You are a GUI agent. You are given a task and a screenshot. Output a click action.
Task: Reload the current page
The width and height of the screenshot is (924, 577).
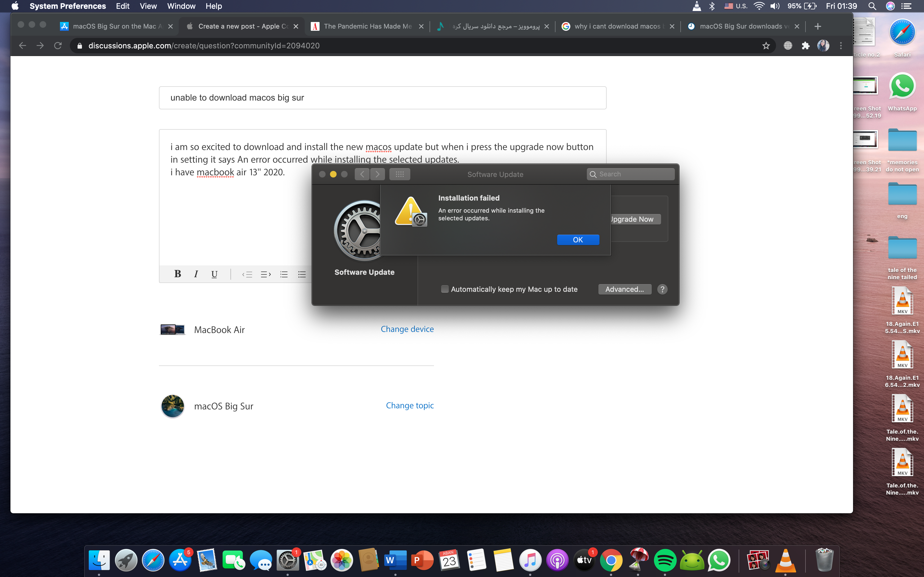(x=58, y=46)
